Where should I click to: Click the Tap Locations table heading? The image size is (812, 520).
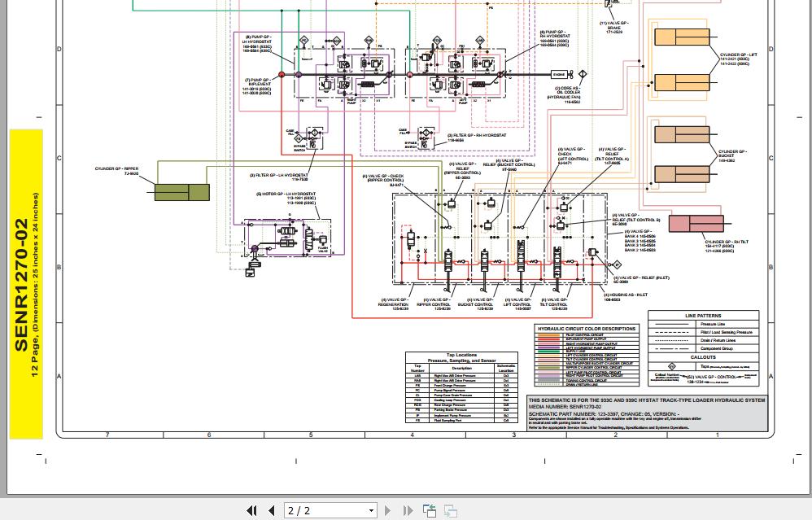(461, 357)
